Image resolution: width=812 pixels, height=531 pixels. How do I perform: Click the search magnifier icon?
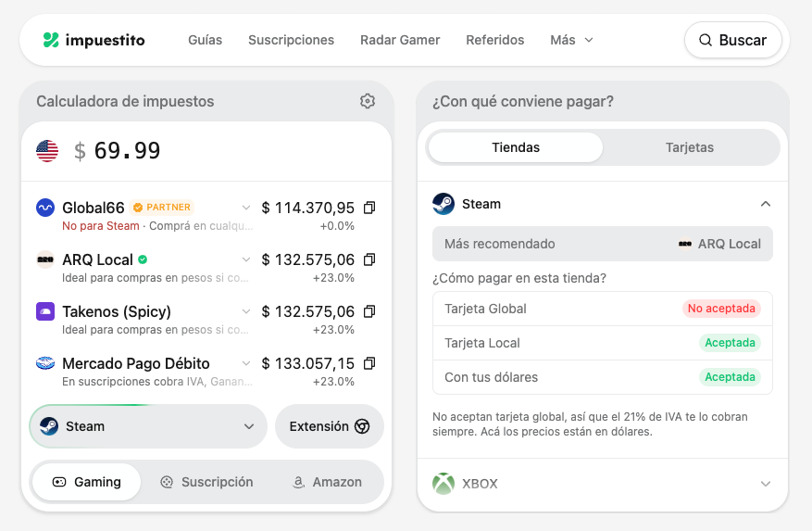(x=706, y=40)
